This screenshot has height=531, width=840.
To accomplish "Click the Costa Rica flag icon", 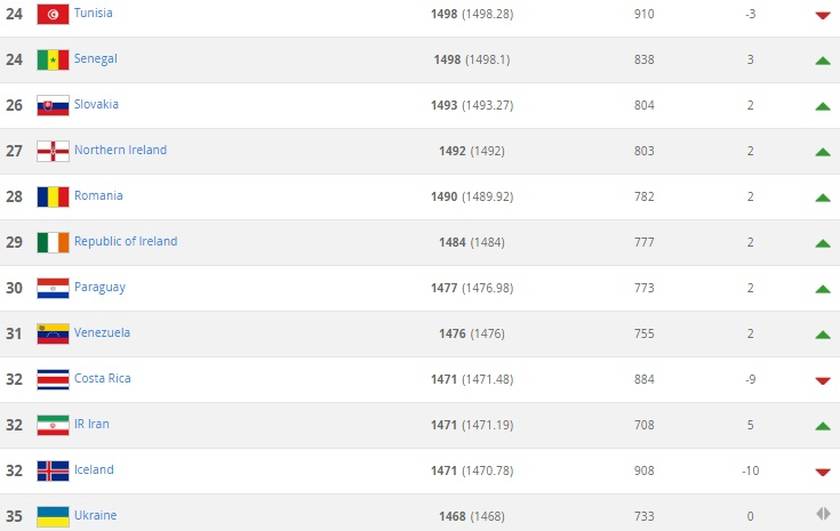I will point(53,379).
